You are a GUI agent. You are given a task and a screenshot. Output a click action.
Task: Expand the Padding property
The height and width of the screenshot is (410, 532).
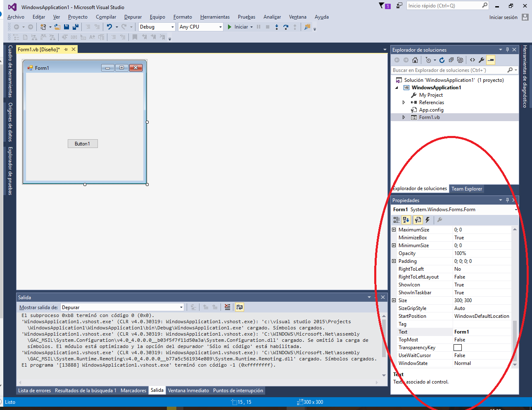tap(394, 261)
